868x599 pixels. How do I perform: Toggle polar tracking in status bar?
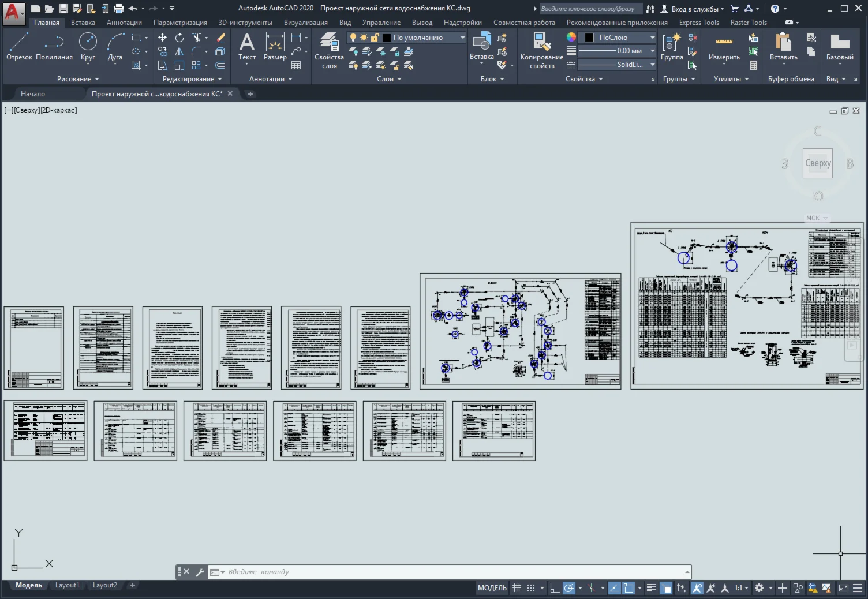[569, 588]
